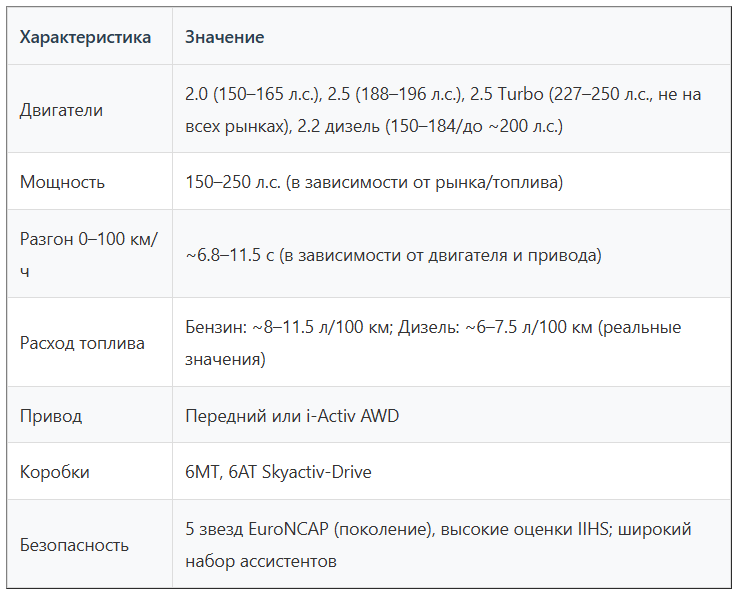
Task: Click the 5 звезд EuroNCAP safety text
Action: [257, 529]
